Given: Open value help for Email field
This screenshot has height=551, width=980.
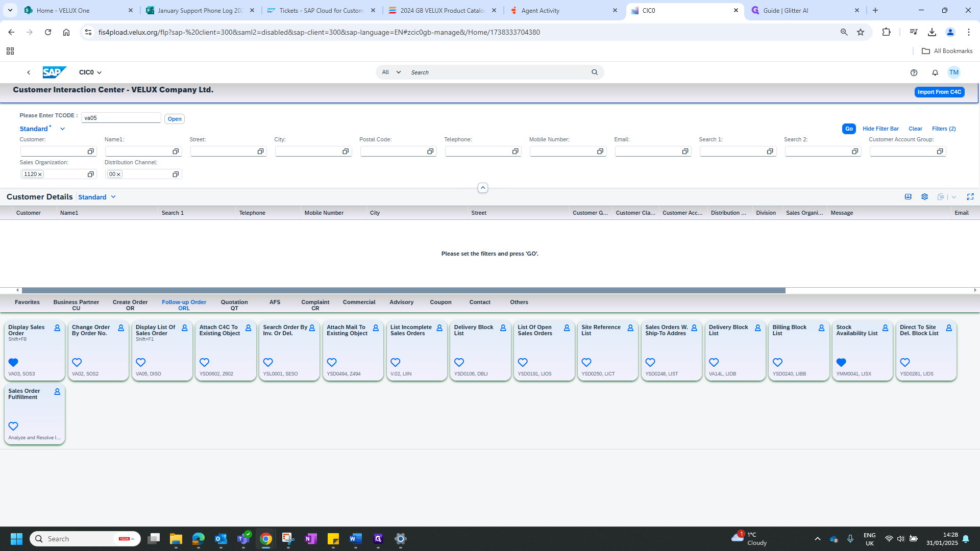Looking at the screenshot, I should click(685, 152).
